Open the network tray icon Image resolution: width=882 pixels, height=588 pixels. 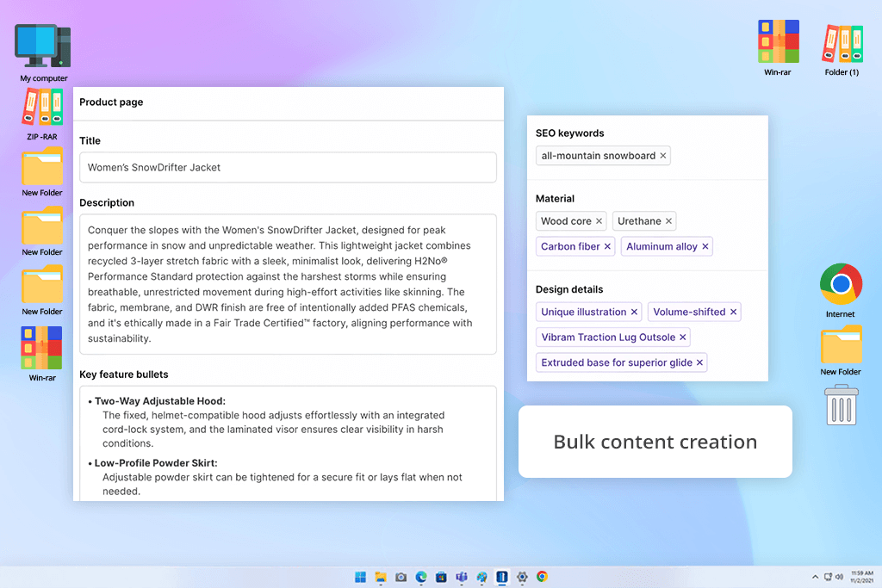point(828,577)
